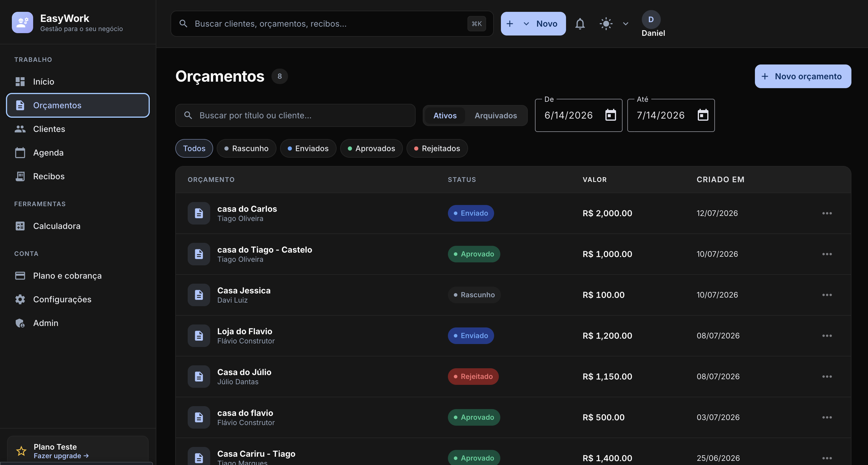Image resolution: width=868 pixels, height=465 pixels.
Task: Filter by Rascunho chip
Action: coord(246,148)
